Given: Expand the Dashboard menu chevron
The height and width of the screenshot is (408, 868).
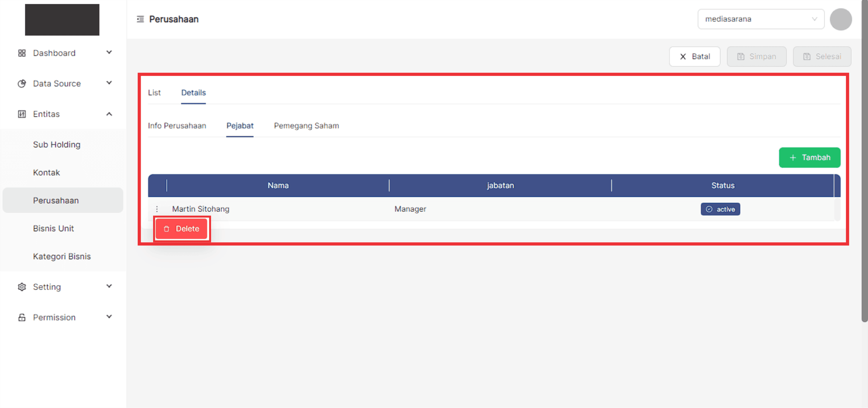Looking at the screenshot, I should [109, 53].
